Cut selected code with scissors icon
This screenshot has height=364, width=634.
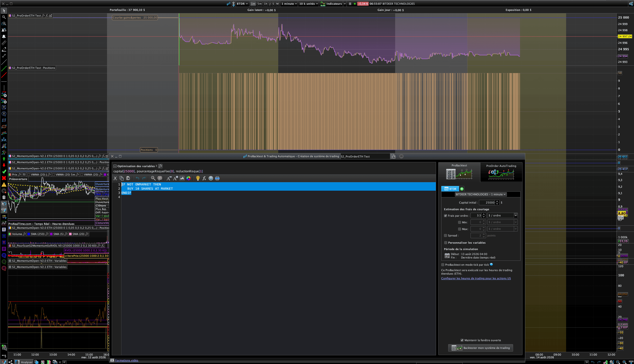point(115,178)
